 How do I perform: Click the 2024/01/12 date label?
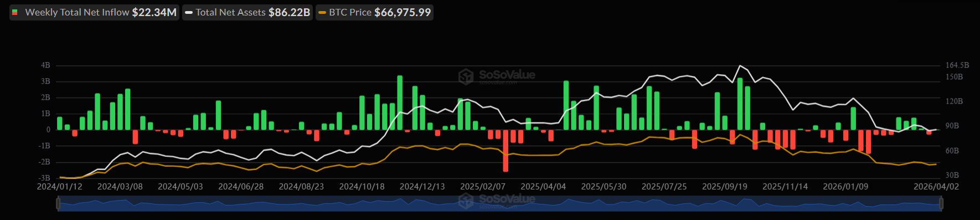59,187
